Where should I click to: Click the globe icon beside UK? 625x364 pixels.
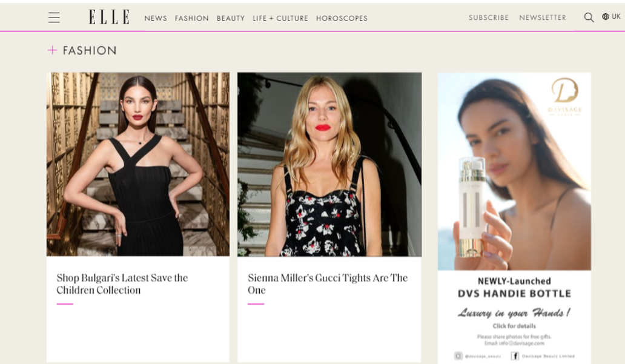point(606,16)
